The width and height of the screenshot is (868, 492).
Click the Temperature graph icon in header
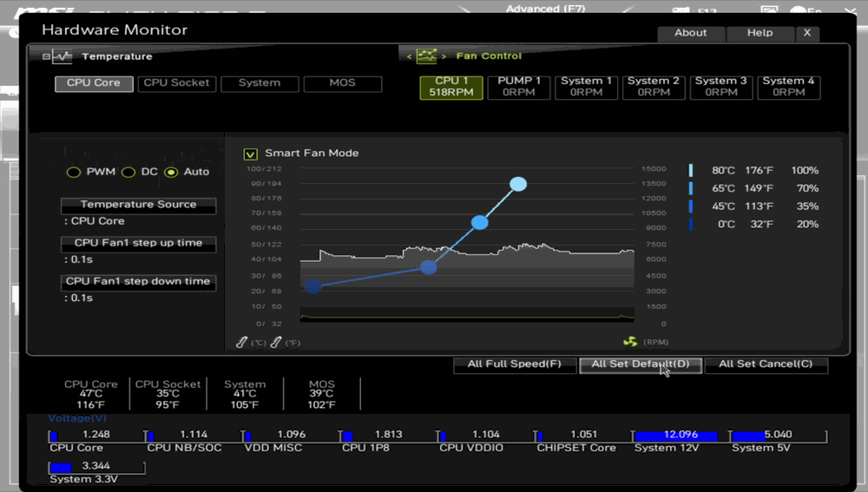click(x=62, y=56)
